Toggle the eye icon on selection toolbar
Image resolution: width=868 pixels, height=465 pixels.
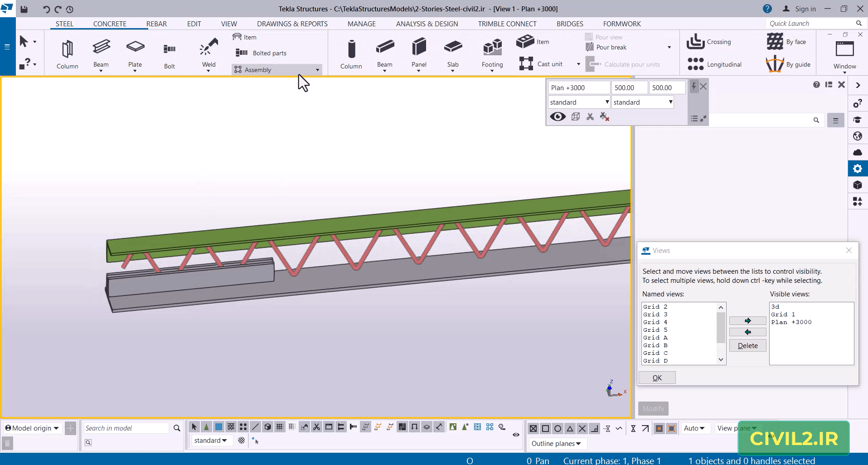[x=516, y=435]
